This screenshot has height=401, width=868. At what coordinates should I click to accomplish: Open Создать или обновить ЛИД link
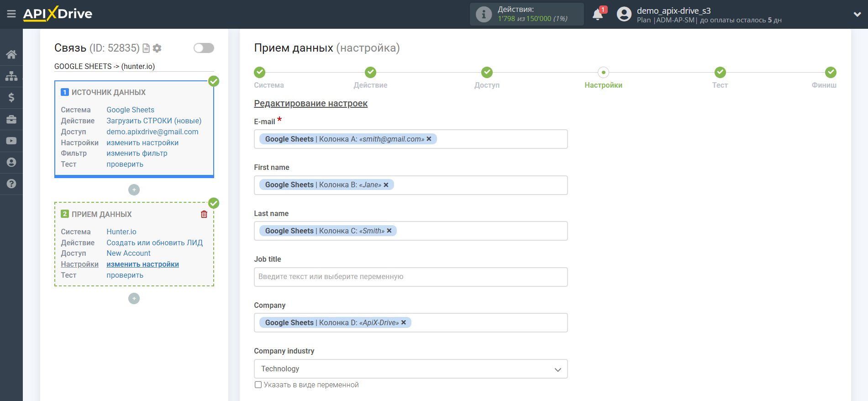155,243
